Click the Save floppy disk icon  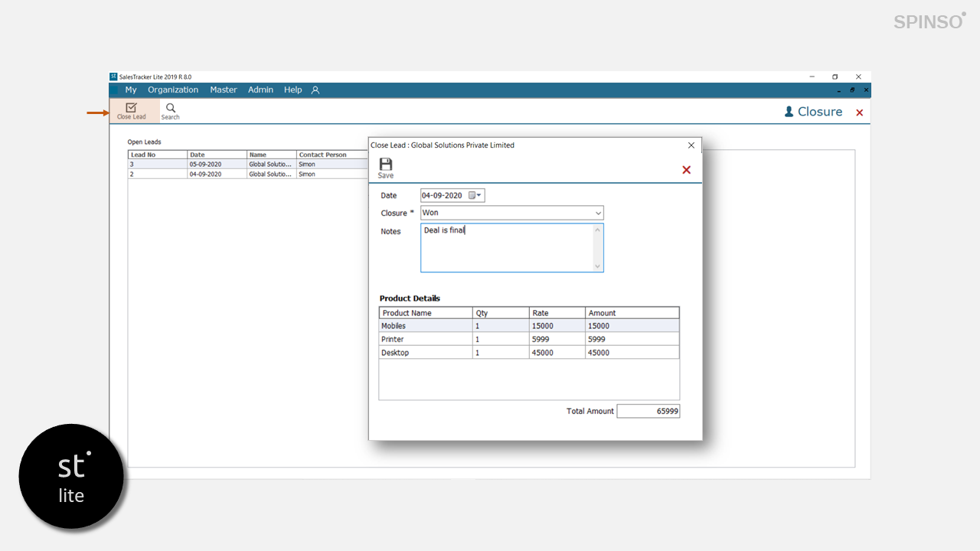click(386, 168)
